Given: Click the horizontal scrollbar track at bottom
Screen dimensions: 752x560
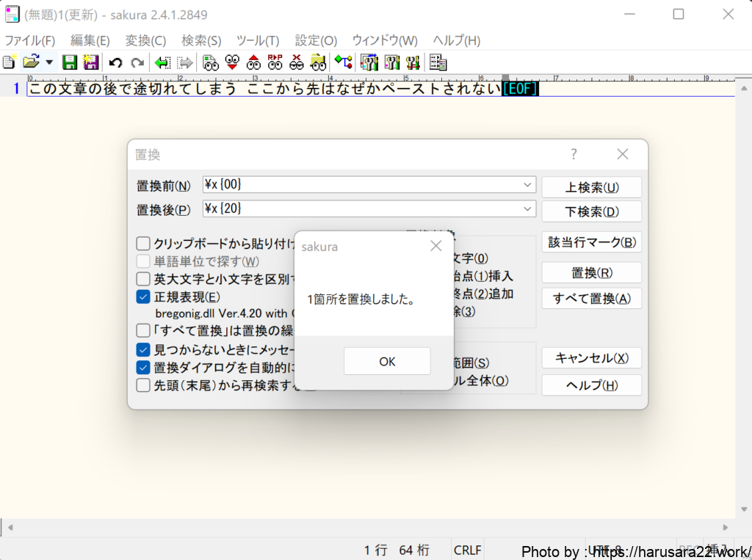Looking at the screenshot, I should click(x=367, y=527).
